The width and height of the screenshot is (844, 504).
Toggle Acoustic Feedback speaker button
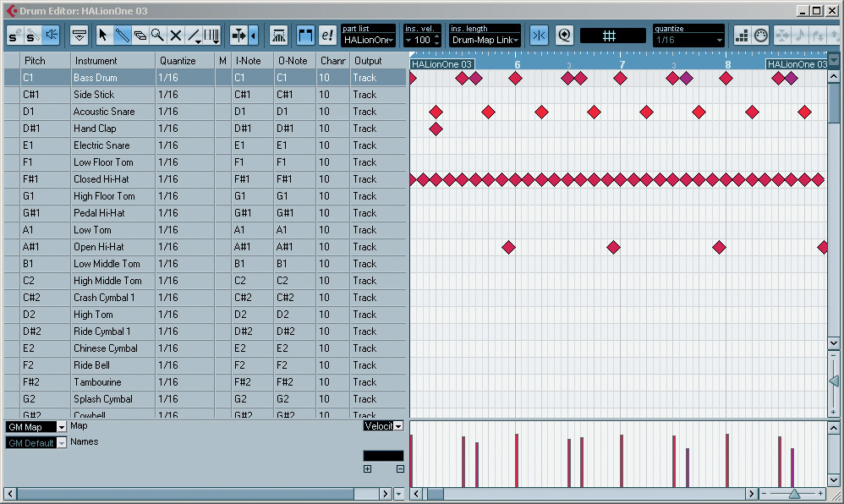point(52,36)
